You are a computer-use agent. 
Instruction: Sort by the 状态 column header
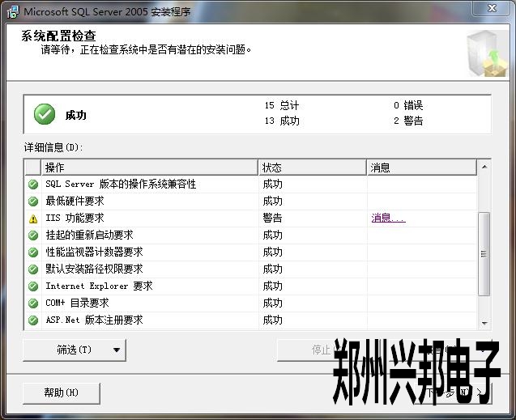(x=312, y=168)
